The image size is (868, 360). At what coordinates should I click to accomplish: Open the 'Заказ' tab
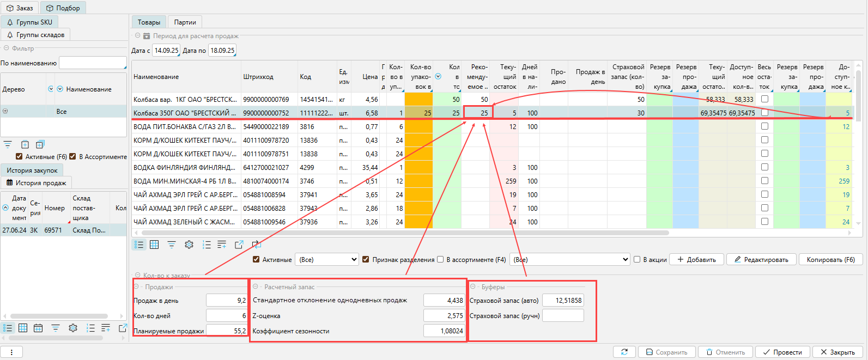point(20,8)
